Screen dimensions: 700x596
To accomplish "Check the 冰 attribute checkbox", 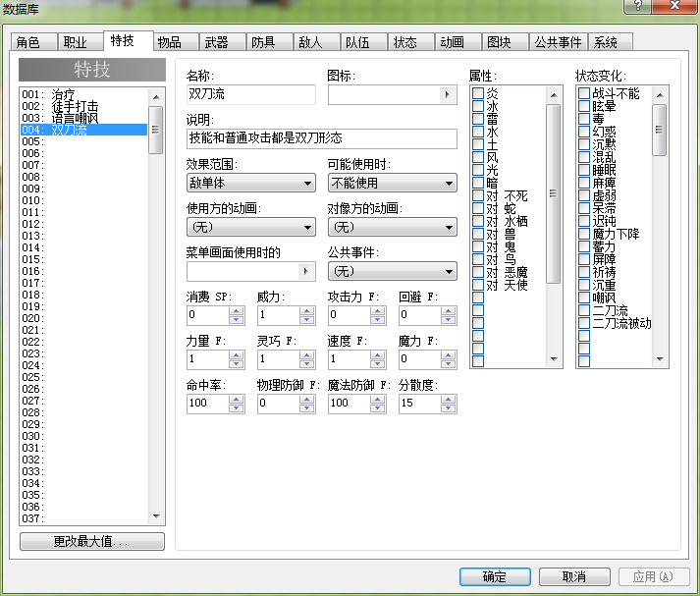I will pos(478,106).
